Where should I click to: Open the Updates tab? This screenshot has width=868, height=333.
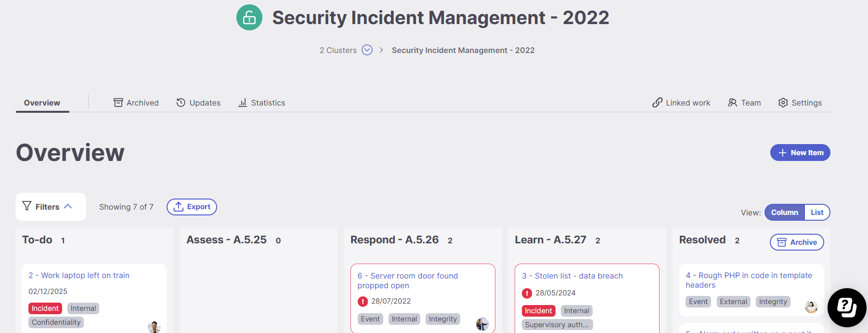198,103
